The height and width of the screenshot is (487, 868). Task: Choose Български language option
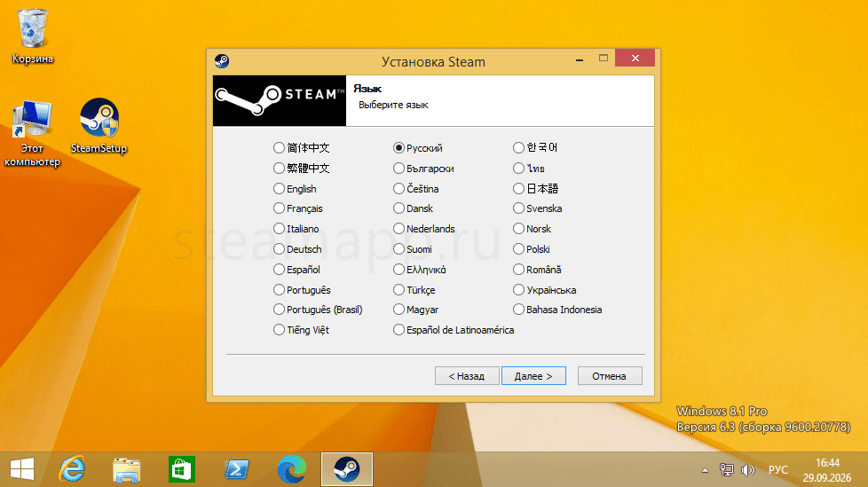424,169
